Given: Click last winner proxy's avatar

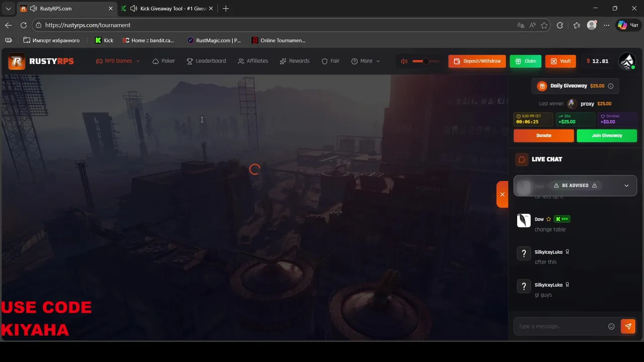Looking at the screenshot, I should tap(572, 104).
